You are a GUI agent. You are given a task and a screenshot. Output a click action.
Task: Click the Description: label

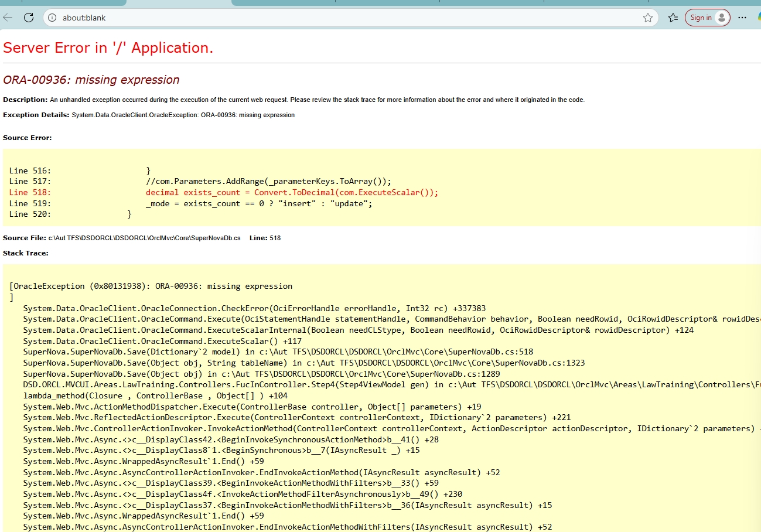[25, 100]
